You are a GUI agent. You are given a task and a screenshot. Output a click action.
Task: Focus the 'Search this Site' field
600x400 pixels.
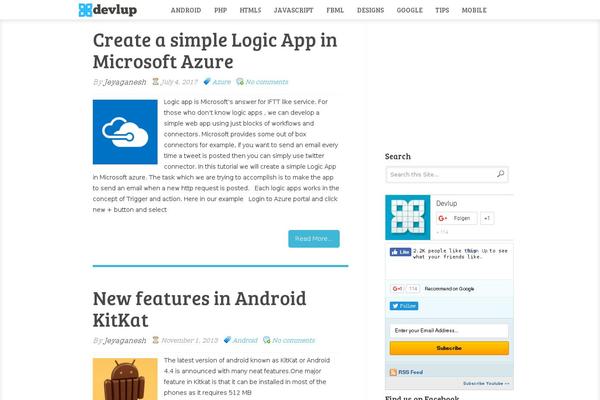pos(447,175)
